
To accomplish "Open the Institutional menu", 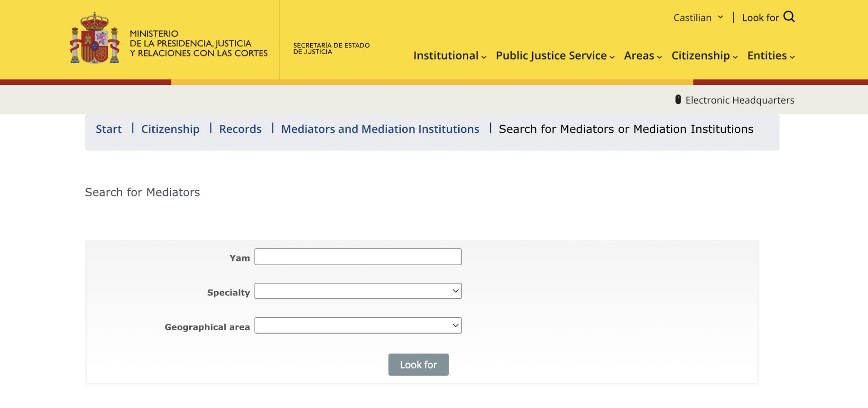I will [449, 56].
